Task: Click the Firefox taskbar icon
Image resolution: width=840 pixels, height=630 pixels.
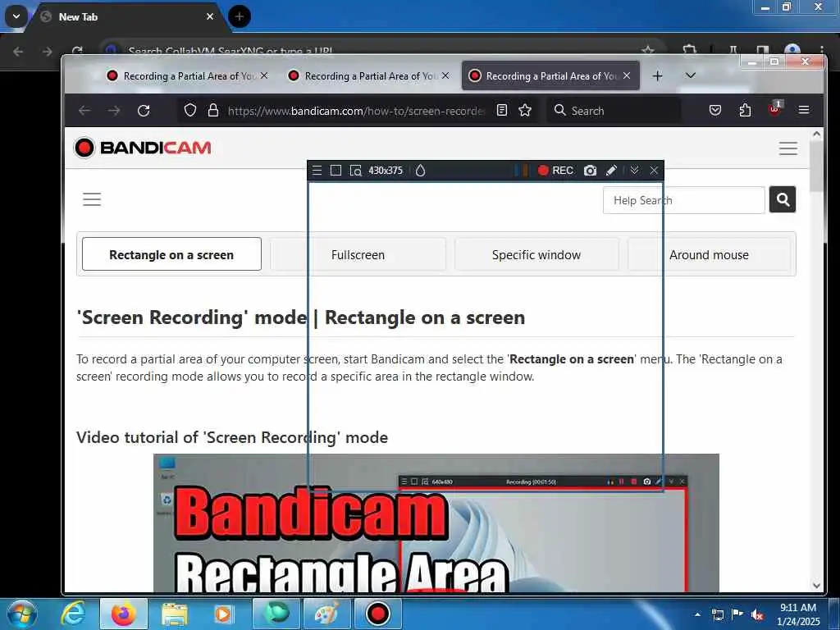Action: pyautogui.click(x=124, y=614)
